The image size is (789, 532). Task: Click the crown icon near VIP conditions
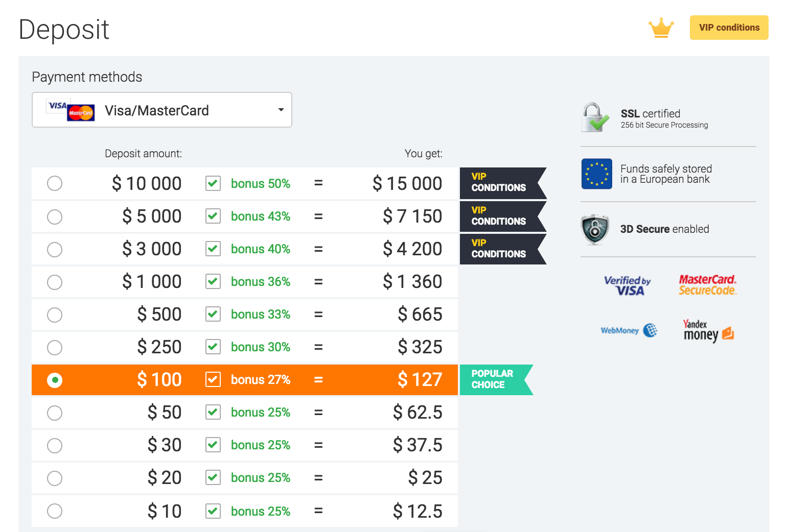[x=661, y=28]
